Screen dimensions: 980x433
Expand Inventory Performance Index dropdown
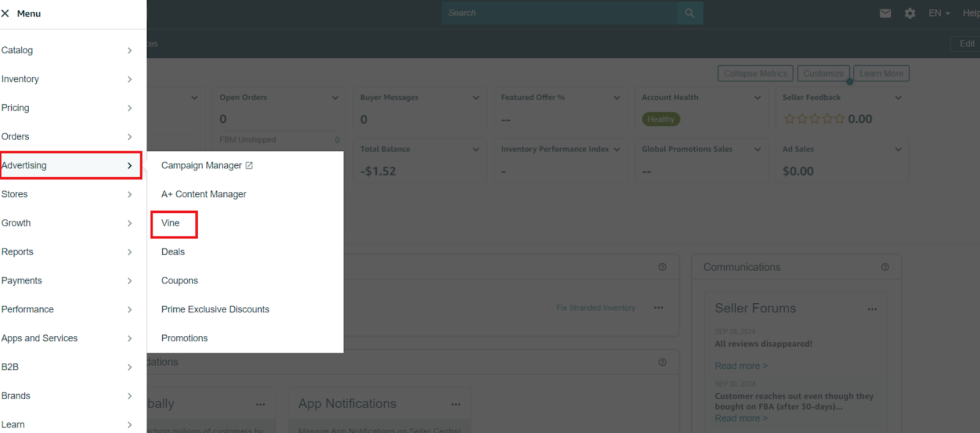[617, 149]
